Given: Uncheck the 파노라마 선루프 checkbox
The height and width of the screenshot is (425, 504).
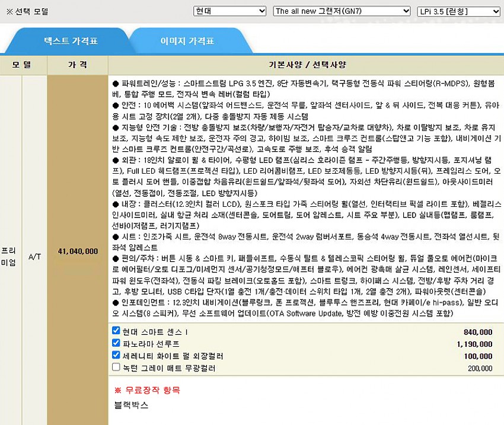Looking at the screenshot, I should [116, 343].
